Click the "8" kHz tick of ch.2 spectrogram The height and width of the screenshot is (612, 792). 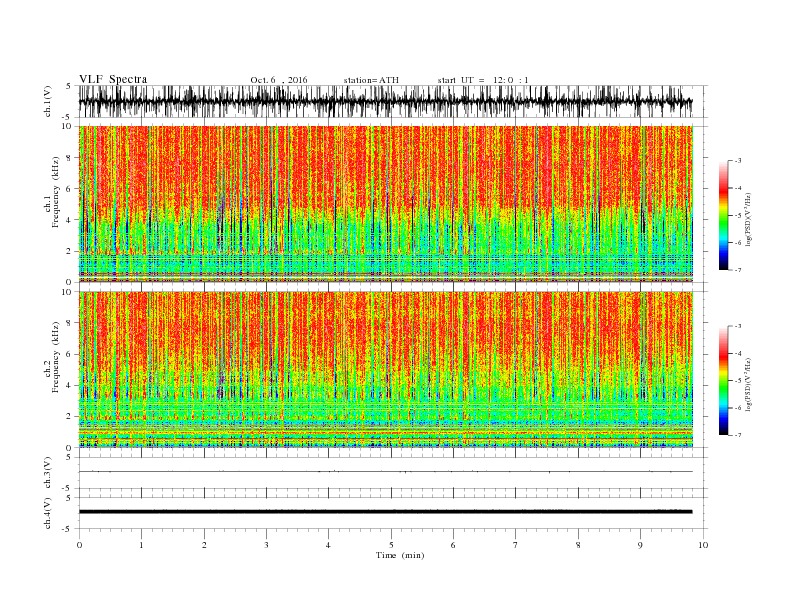pyautogui.click(x=70, y=323)
